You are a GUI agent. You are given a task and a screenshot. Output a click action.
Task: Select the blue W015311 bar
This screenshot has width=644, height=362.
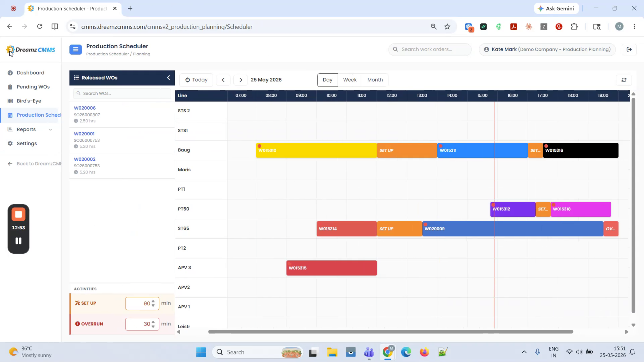tap(482, 150)
